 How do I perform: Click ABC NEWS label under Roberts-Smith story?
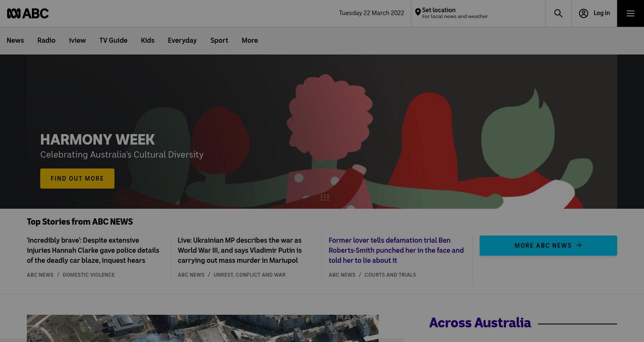pos(342,275)
